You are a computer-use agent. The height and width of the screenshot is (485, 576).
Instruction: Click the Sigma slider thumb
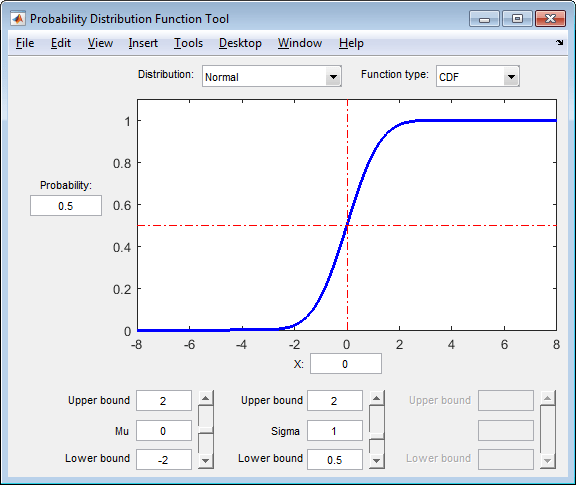[377, 436]
